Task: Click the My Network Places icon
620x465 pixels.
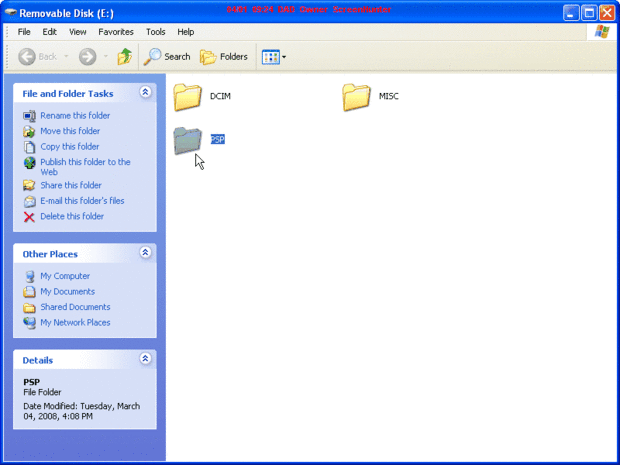Action: pos(29,323)
